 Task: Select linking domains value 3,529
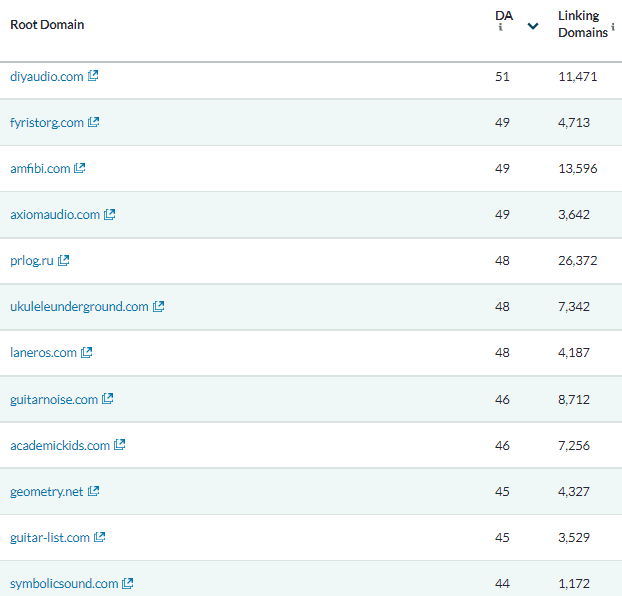click(x=574, y=537)
